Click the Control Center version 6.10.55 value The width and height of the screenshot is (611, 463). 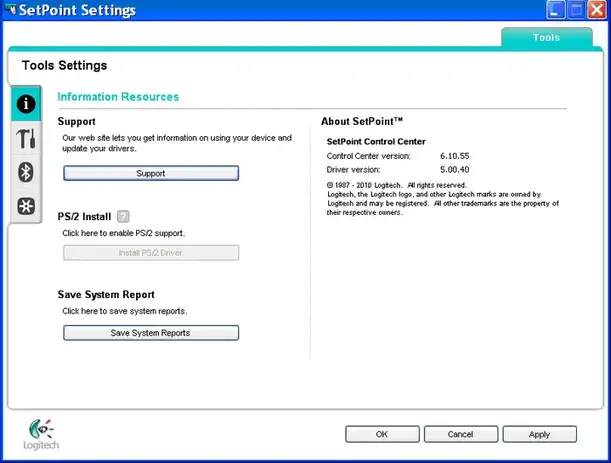[x=454, y=156]
